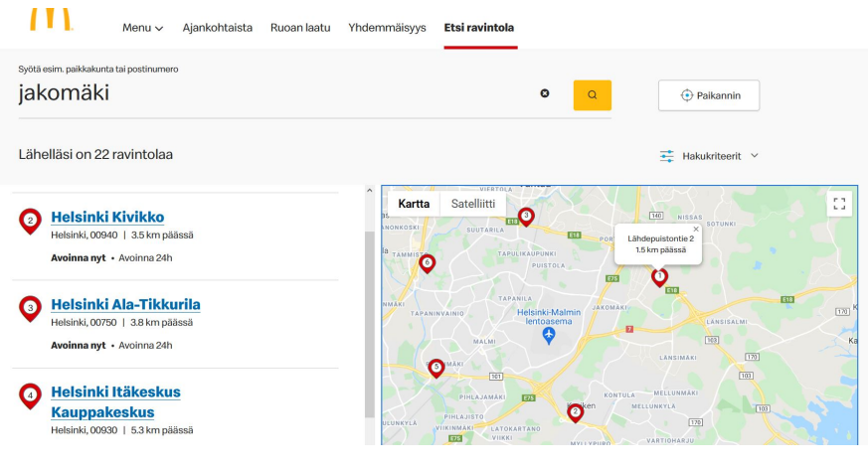Clear the search text with X icon
The image size is (868, 469).
tap(545, 93)
